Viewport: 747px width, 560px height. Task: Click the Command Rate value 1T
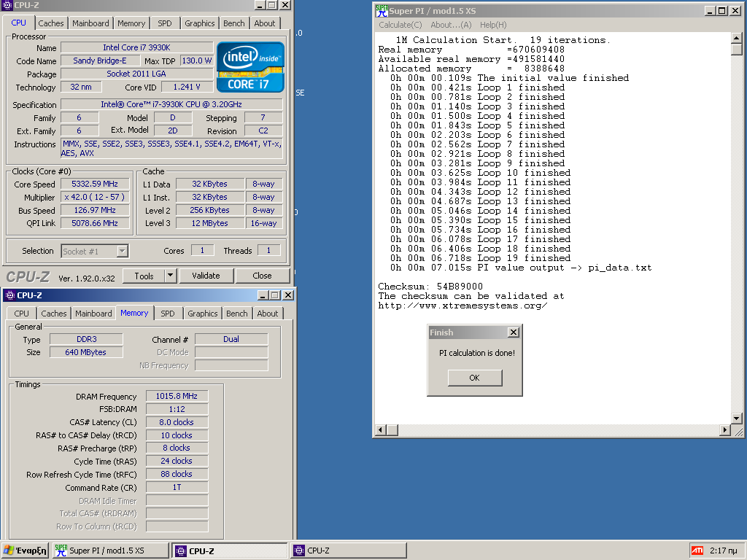[177, 487]
